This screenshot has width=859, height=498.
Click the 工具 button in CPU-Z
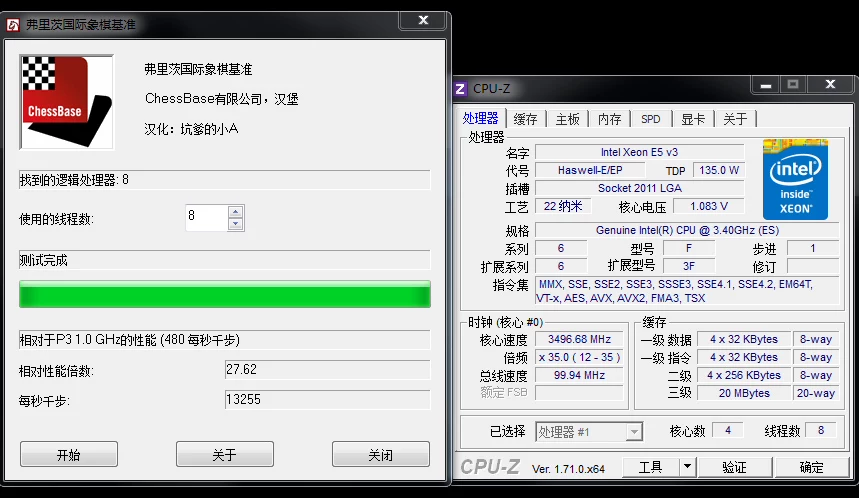651,467
